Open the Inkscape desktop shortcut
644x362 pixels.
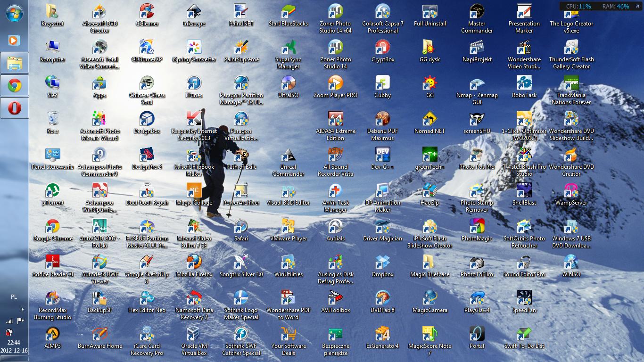(194, 12)
